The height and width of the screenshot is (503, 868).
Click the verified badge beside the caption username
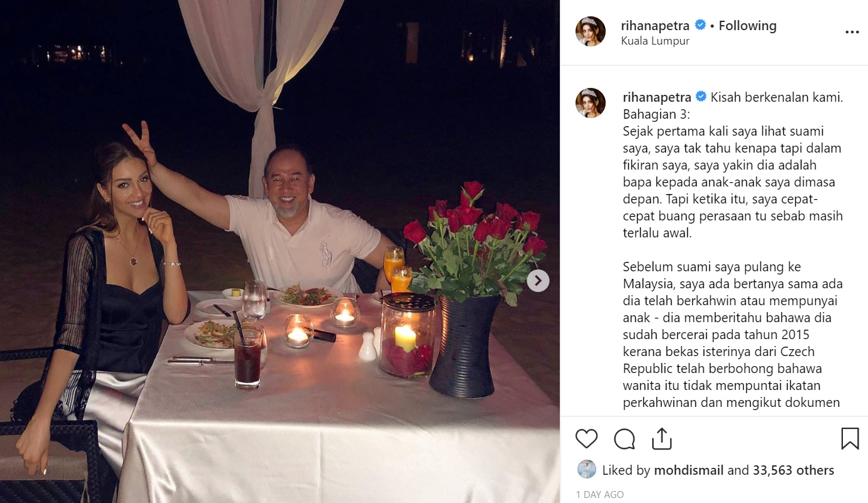(700, 97)
